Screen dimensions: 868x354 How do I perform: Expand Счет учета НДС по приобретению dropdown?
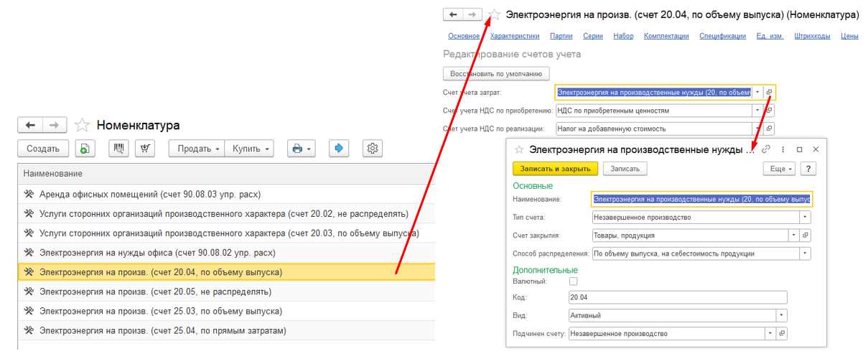click(x=757, y=111)
